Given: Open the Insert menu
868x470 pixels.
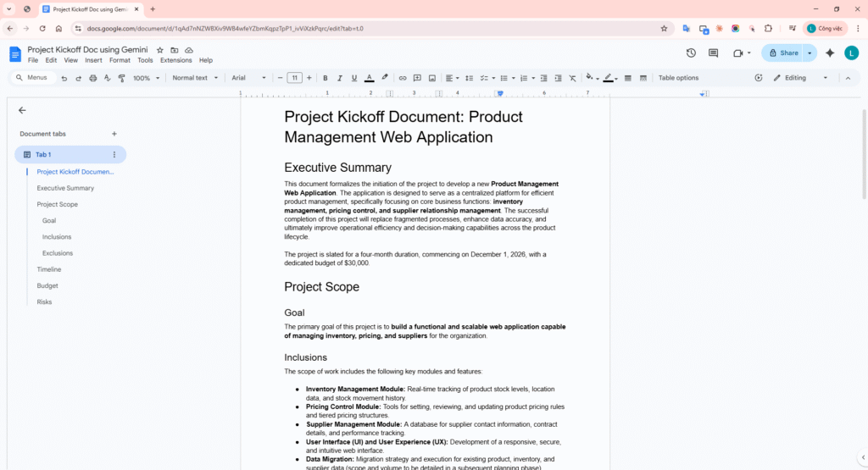Looking at the screenshot, I should (x=93, y=61).
